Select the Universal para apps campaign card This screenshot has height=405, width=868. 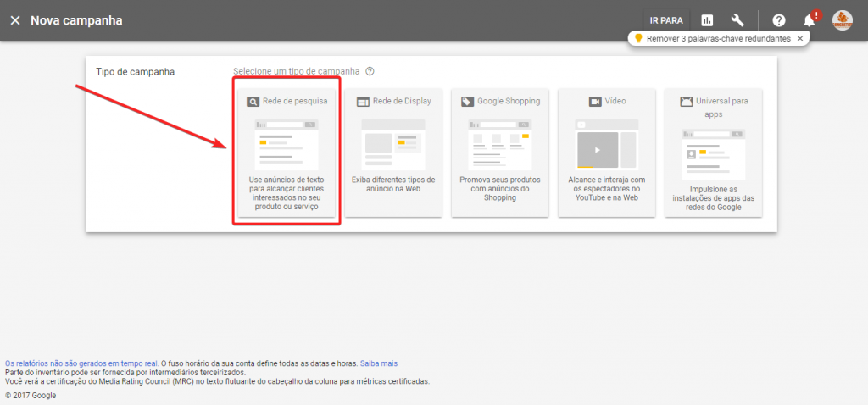[x=714, y=153]
